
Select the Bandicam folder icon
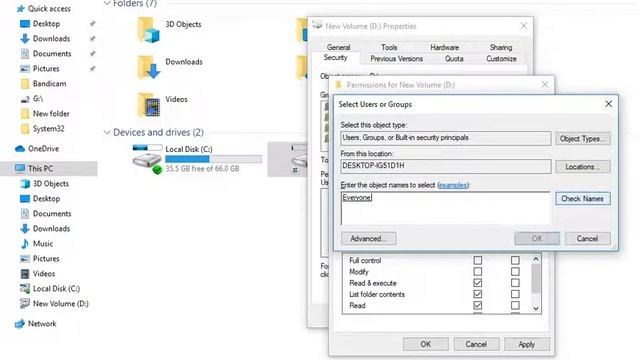click(25, 84)
